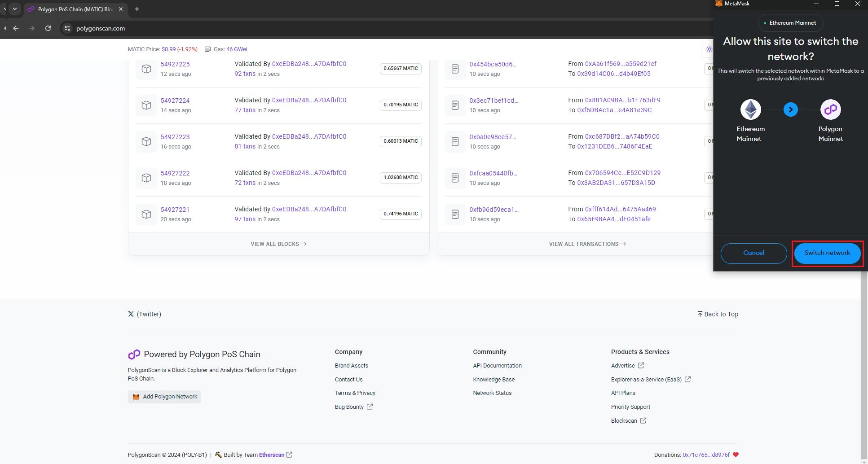This screenshot has height=464, width=868.
Task: Cancel the MetaMask network switch request
Action: [753, 253]
